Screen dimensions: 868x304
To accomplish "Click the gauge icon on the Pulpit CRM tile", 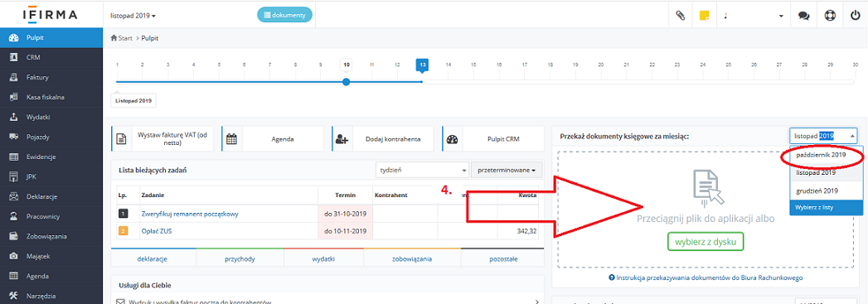I will click(x=453, y=139).
